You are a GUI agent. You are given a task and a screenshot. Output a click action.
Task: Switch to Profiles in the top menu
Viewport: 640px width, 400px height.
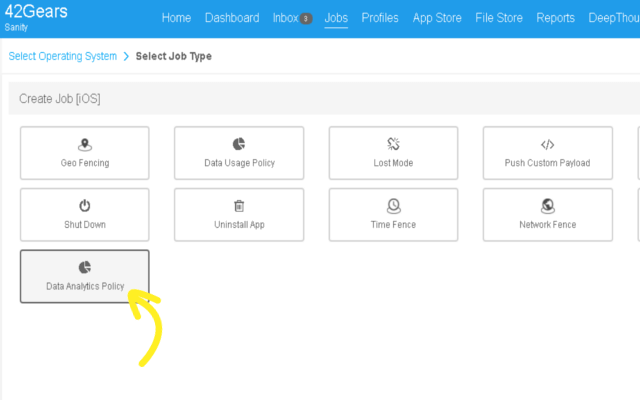[x=380, y=18]
